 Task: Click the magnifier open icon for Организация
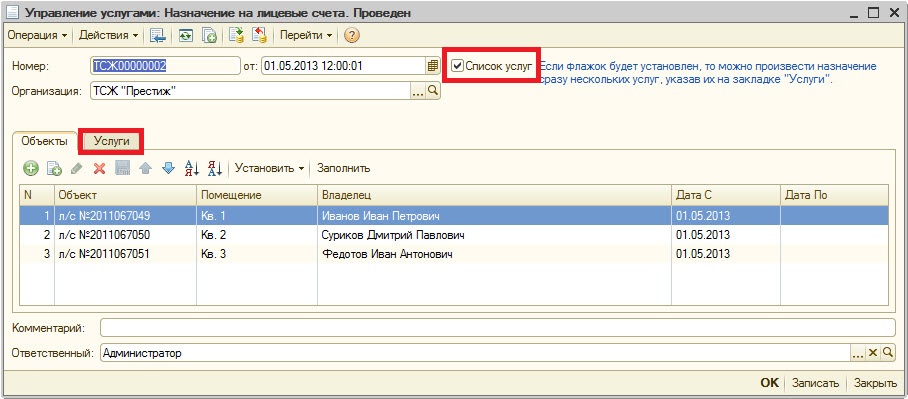433,91
